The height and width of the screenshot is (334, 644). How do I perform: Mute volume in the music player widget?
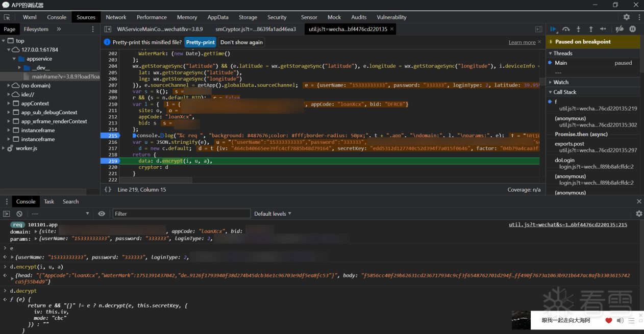pos(620,320)
